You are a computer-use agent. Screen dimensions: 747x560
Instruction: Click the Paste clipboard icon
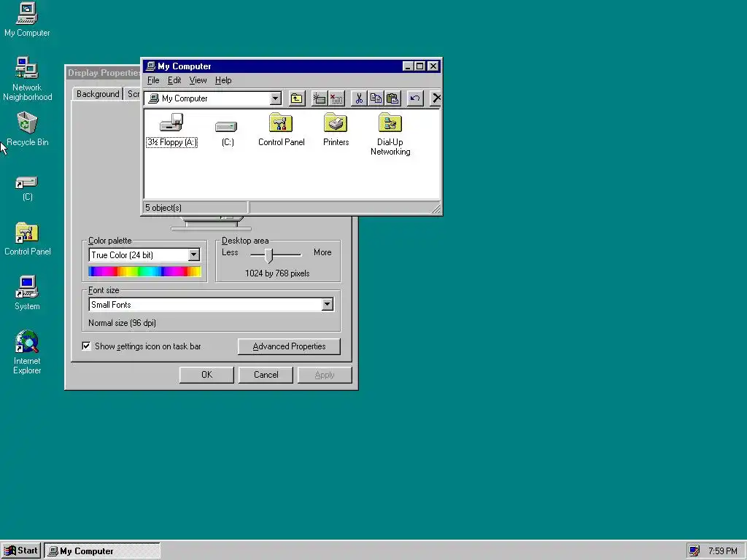(392, 98)
